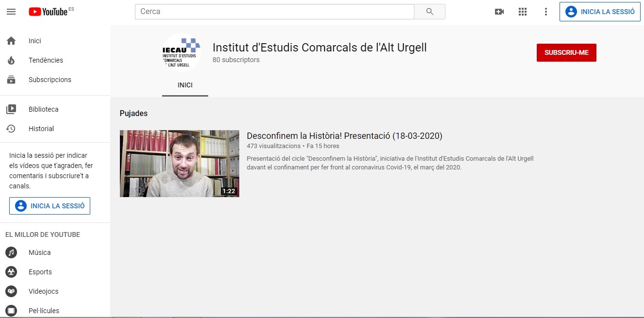Focus the Cerca search field
Viewport: 644px width, 318px height.
pos(274,12)
